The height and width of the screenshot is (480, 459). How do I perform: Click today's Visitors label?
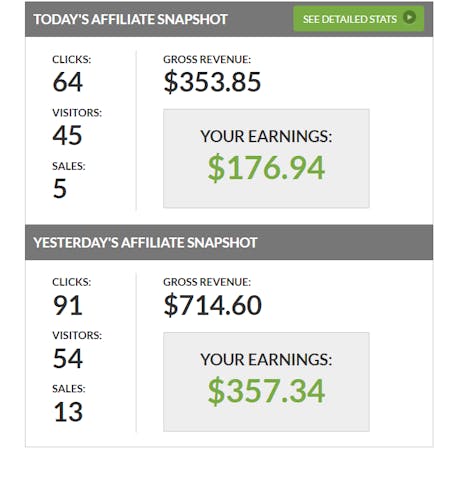click(77, 113)
